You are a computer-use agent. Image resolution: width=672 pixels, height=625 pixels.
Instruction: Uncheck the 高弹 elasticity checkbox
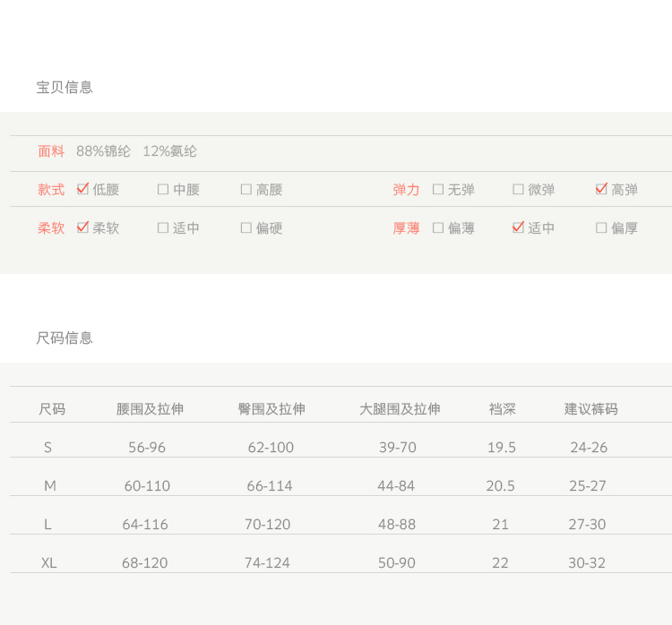click(601, 190)
